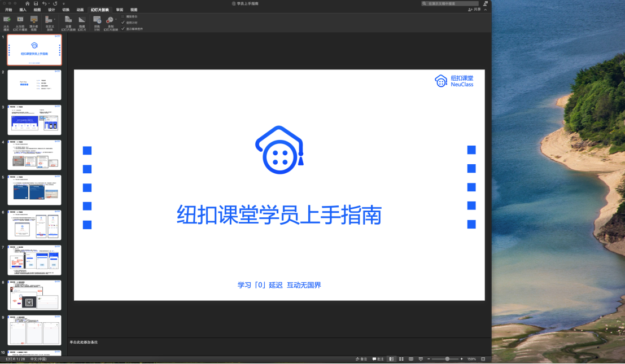Viewport: 625px width, 364px height.
Task: Toggle Notes (备注) pane in status bar
Action: [x=361, y=359]
